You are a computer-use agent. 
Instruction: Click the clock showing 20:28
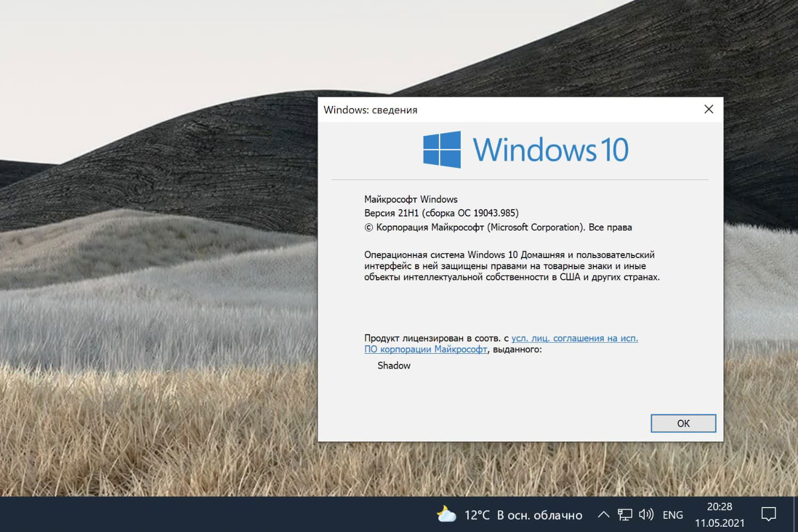click(x=719, y=507)
